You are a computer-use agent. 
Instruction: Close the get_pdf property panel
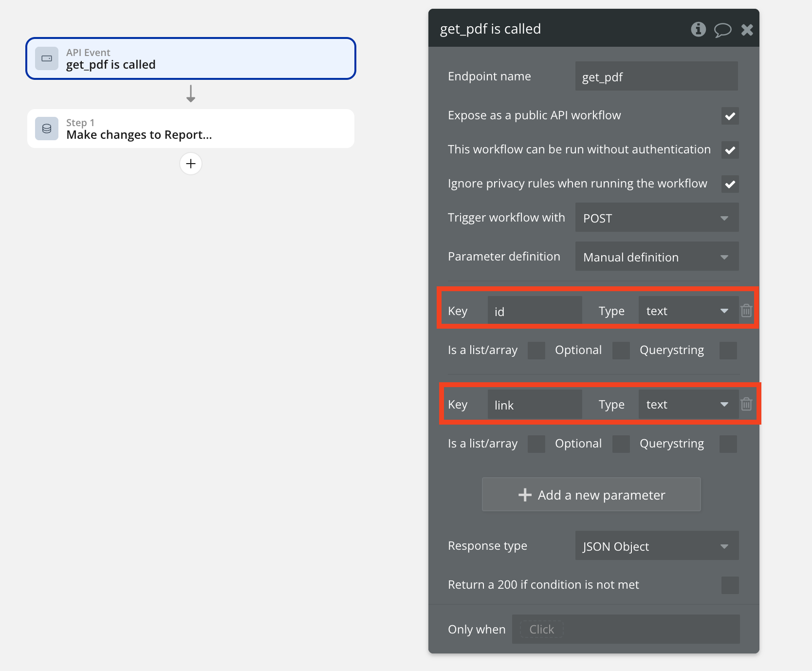pyautogui.click(x=747, y=30)
